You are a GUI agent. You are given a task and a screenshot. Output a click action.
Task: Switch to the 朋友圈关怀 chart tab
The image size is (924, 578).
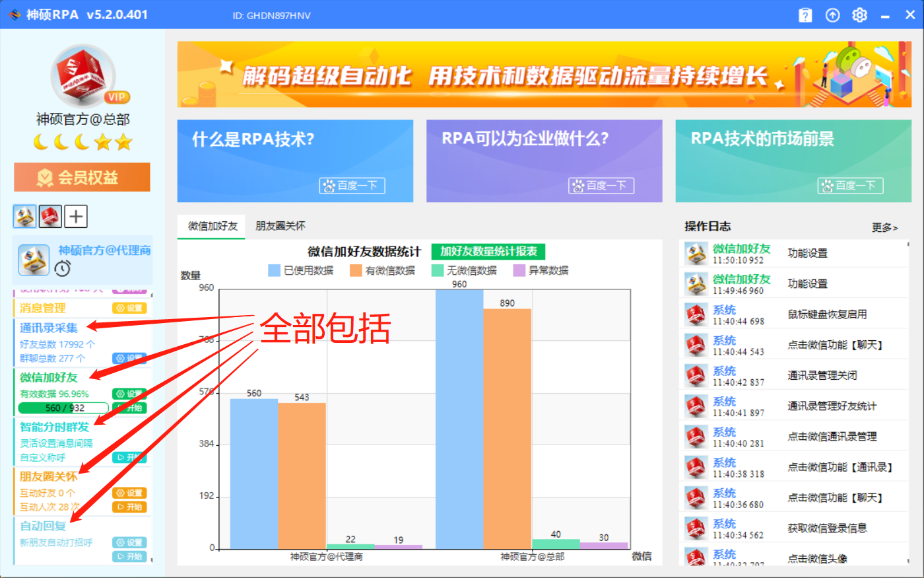[x=280, y=226]
